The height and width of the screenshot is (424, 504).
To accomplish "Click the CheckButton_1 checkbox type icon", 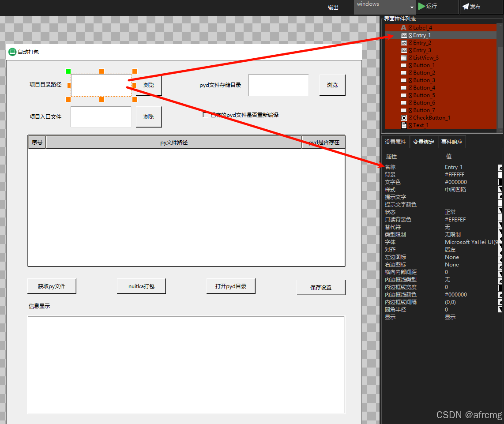I will point(404,118).
